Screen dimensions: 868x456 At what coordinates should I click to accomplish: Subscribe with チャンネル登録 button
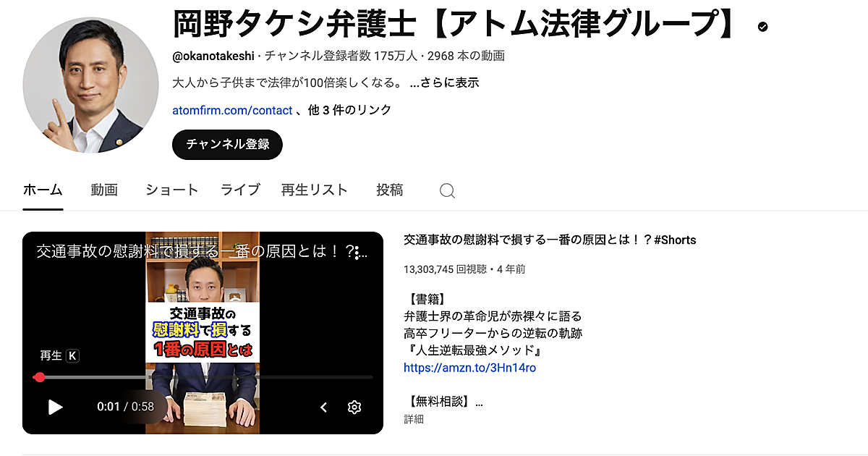228,144
